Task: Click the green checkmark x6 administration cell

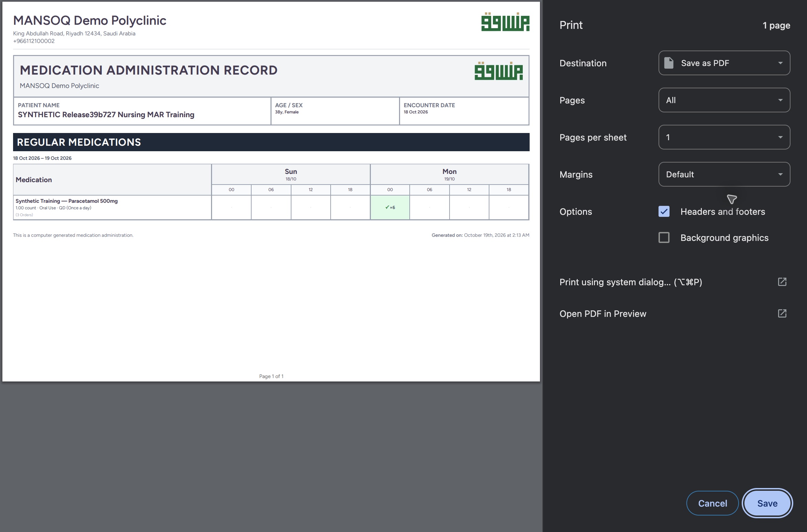Action: point(390,207)
